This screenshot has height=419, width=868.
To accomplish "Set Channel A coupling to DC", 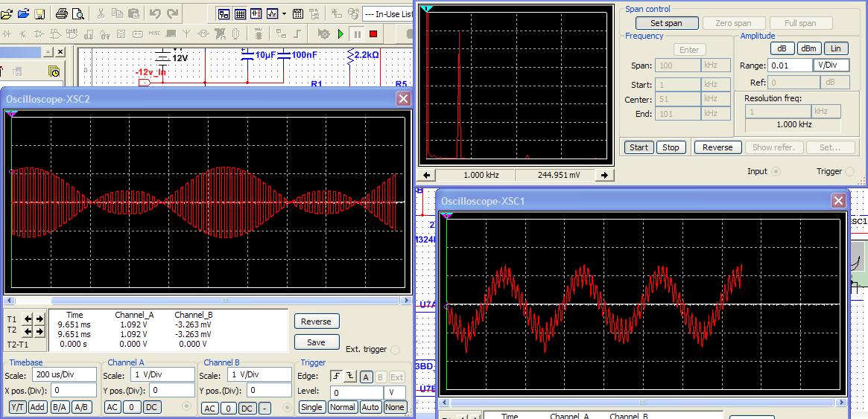I will [151, 407].
